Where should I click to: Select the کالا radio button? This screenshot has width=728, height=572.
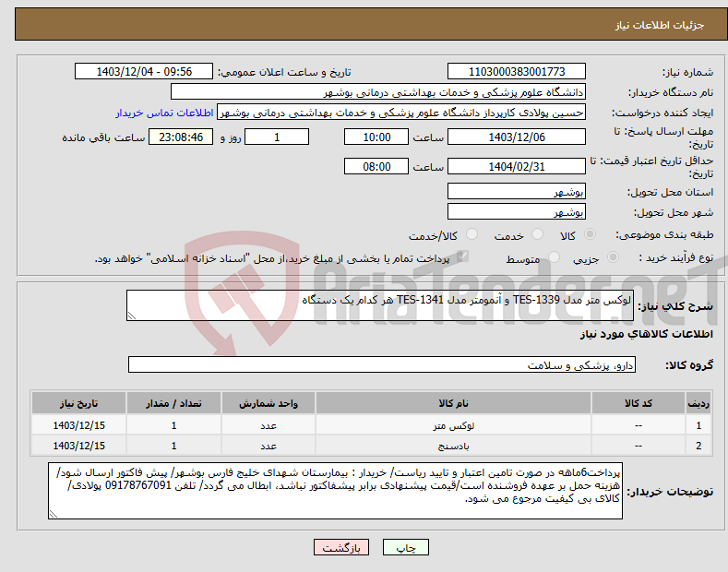[590, 234]
